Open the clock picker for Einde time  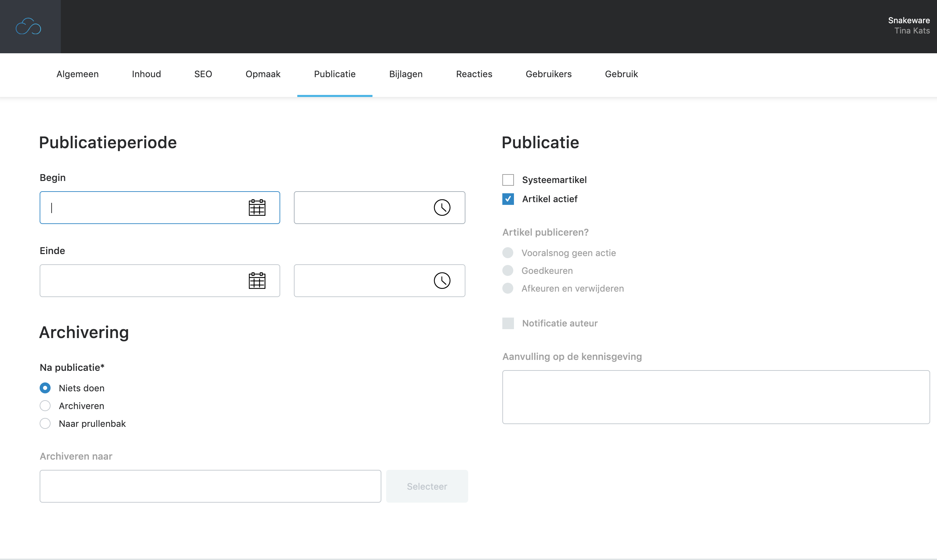coord(442,281)
